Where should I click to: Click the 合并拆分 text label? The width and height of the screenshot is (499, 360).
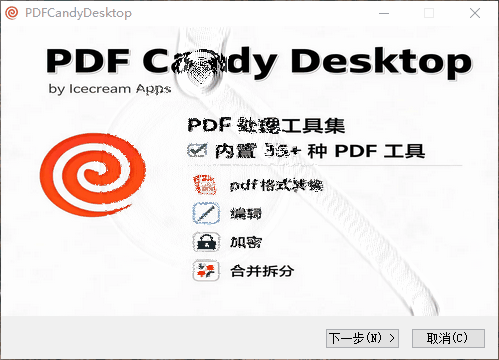262,271
